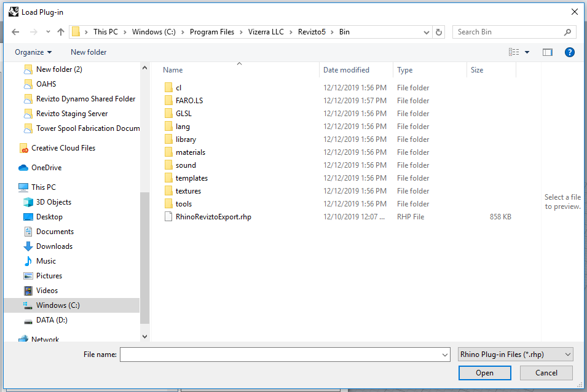Click the Up one level arrow
This screenshot has width=587, height=392.
tap(61, 32)
